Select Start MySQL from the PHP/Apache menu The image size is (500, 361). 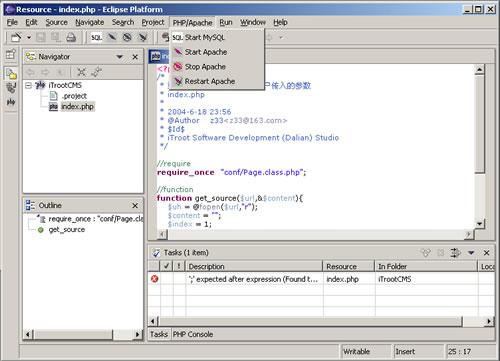click(217, 37)
